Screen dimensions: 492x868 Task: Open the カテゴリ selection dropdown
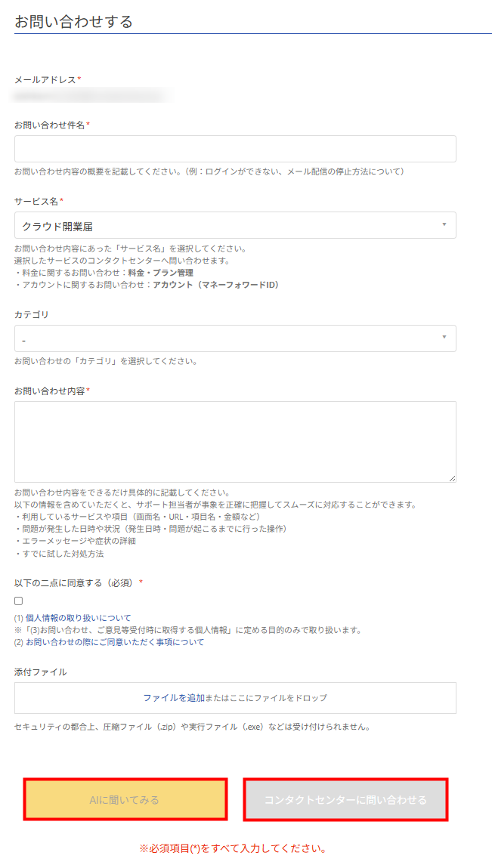click(x=234, y=338)
